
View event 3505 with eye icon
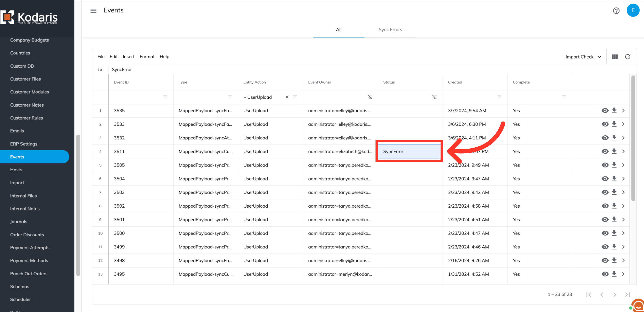(605, 165)
